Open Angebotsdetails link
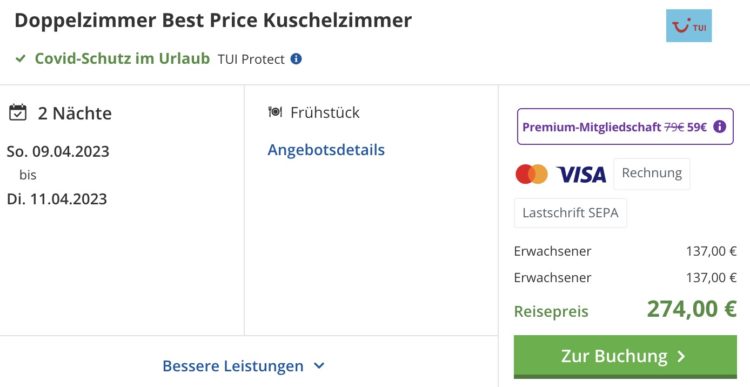Image resolution: width=750 pixels, height=387 pixels. (326, 150)
